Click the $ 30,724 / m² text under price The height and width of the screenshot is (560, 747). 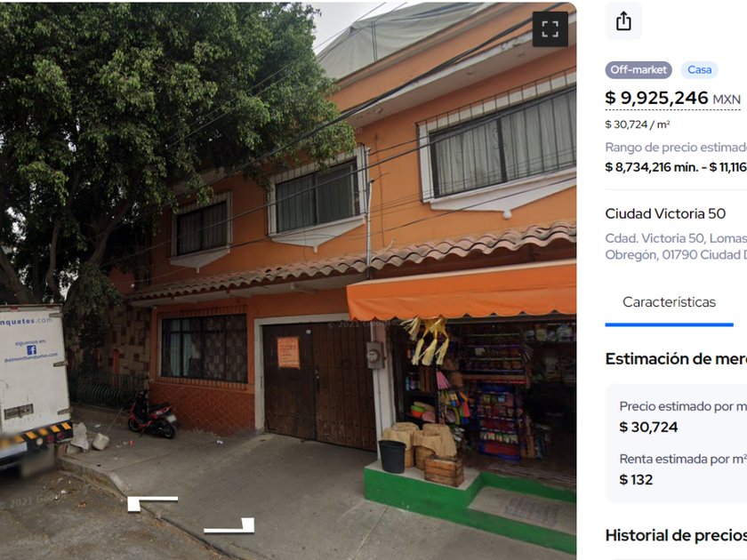coord(638,124)
